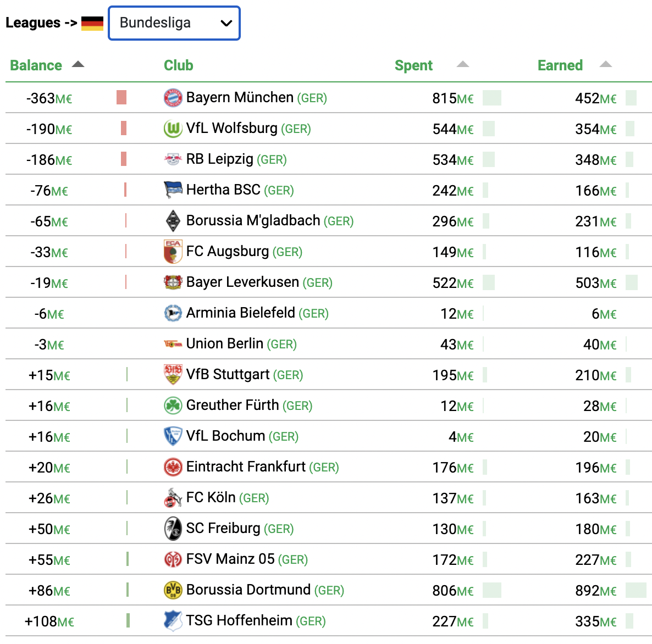Click the German flag icon next to Leagues
The height and width of the screenshot is (644, 652).
click(92, 23)
